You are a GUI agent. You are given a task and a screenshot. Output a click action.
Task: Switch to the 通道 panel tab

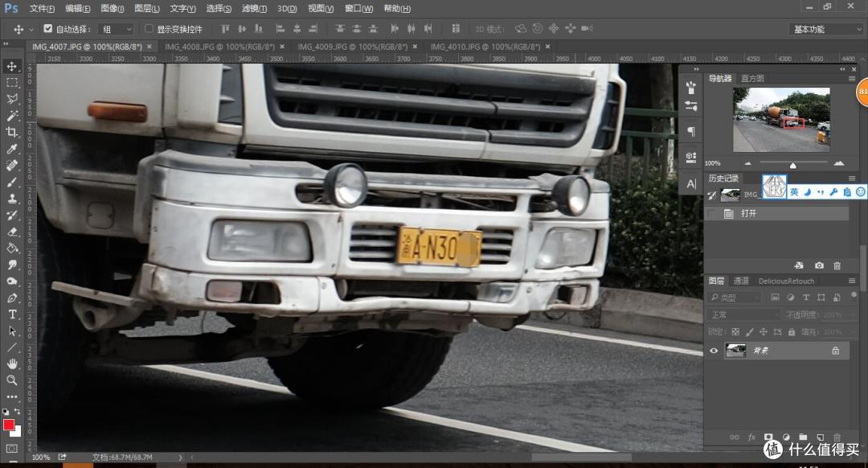click(x=741, y=281)
